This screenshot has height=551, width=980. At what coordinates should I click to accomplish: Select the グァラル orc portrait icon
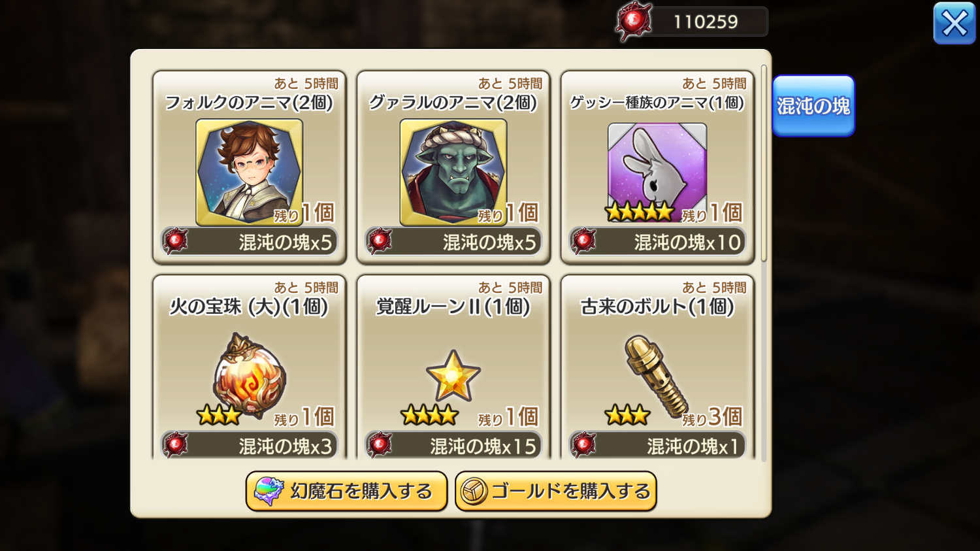coord(453,172)
